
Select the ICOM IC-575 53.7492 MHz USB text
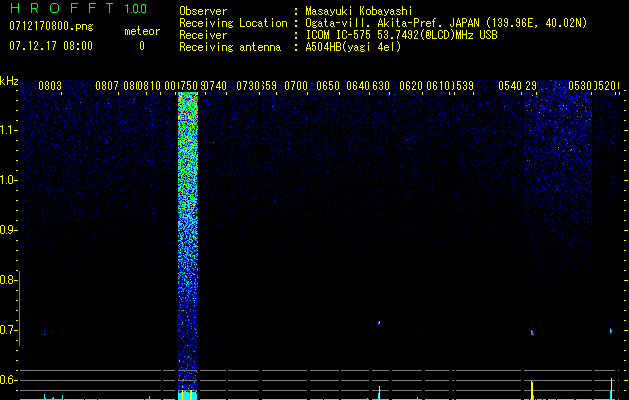(401, 35)
